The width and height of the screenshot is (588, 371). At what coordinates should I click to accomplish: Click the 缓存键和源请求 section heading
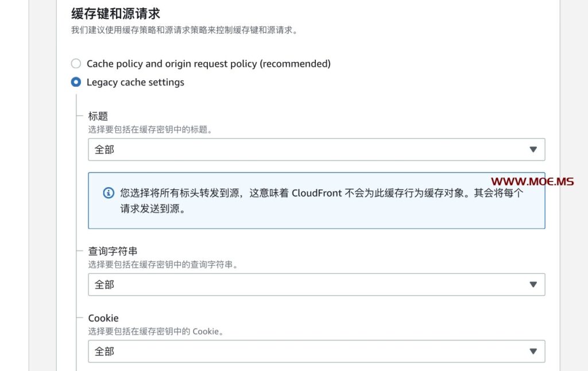click(x=115, y=14)
